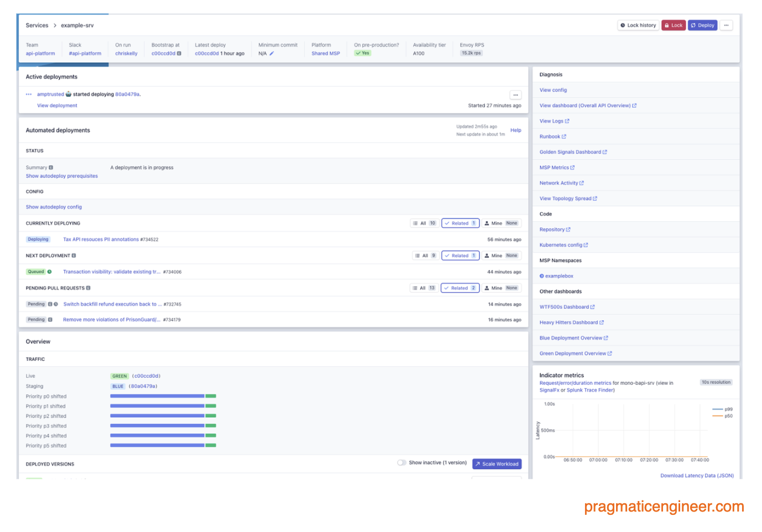Select the None filter for CURRENTLY DEPLOYING
The image size is (762, 532).
click(x=512, y=223)
